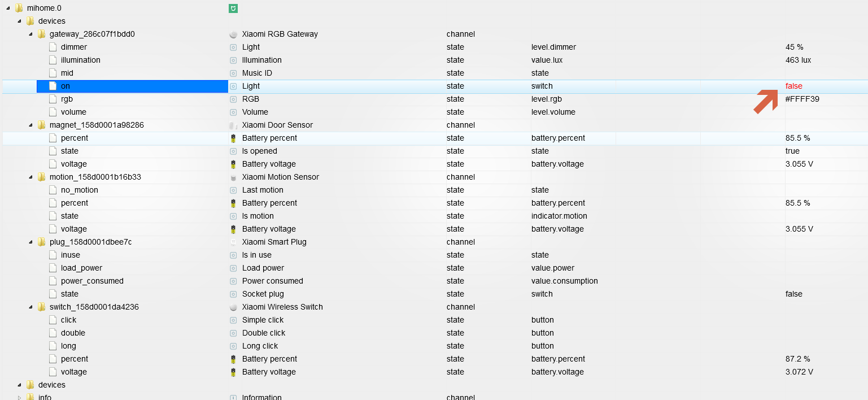Select the gateway_286c07f1bdd0 folder

(92, 34)
